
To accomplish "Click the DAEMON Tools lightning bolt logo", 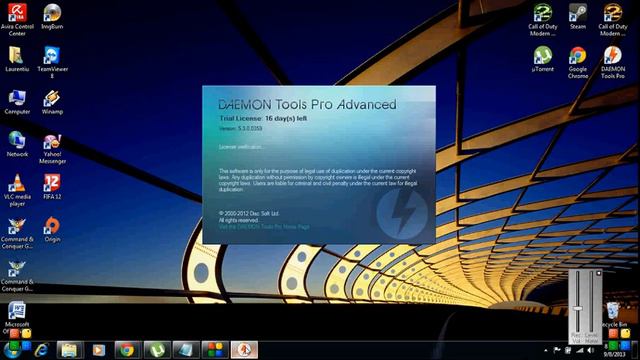I will 402,214.
